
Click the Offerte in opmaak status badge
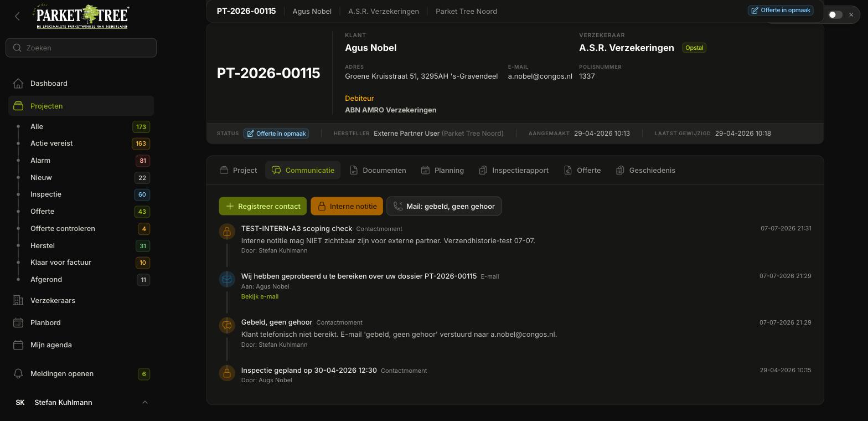click(x=276, y=134)
